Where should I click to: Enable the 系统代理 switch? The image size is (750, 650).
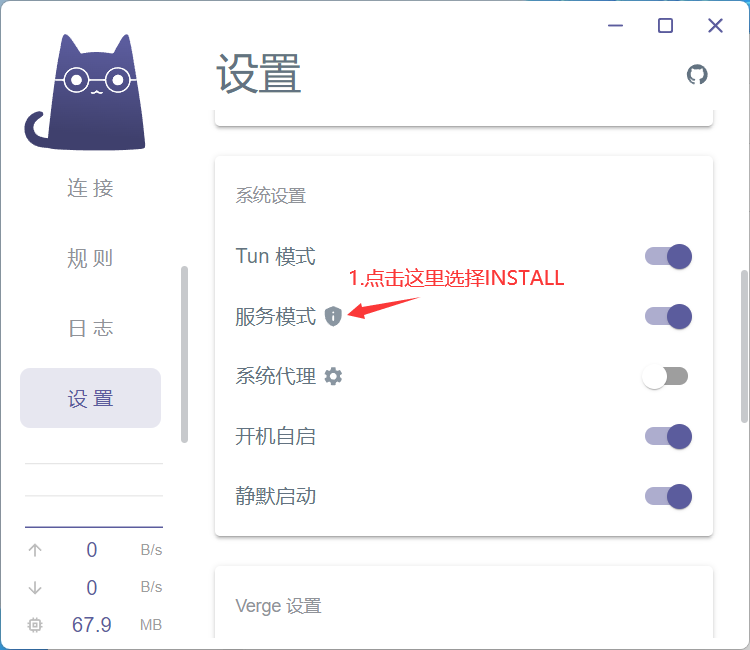pos(665,376)
